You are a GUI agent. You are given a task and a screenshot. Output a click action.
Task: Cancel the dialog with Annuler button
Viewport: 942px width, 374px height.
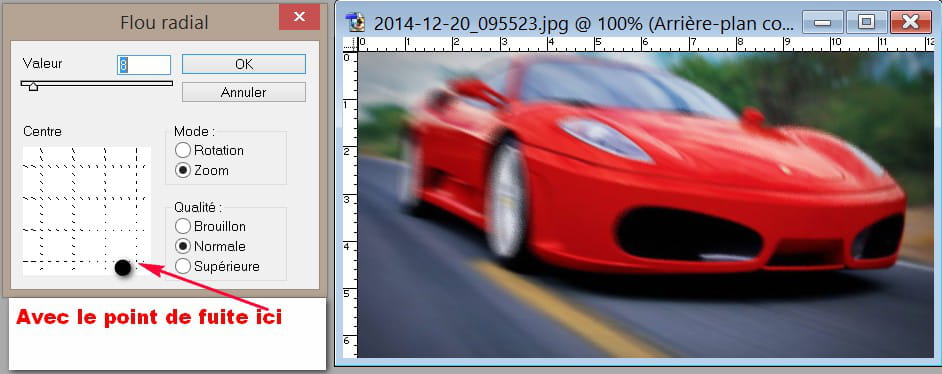[244, 92]
